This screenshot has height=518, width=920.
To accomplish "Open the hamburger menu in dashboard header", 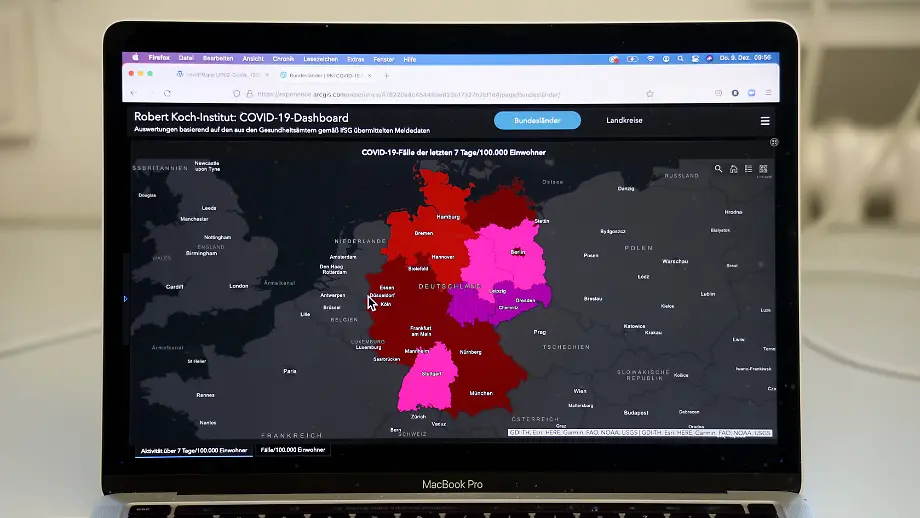I will click(x=765, y=121).
